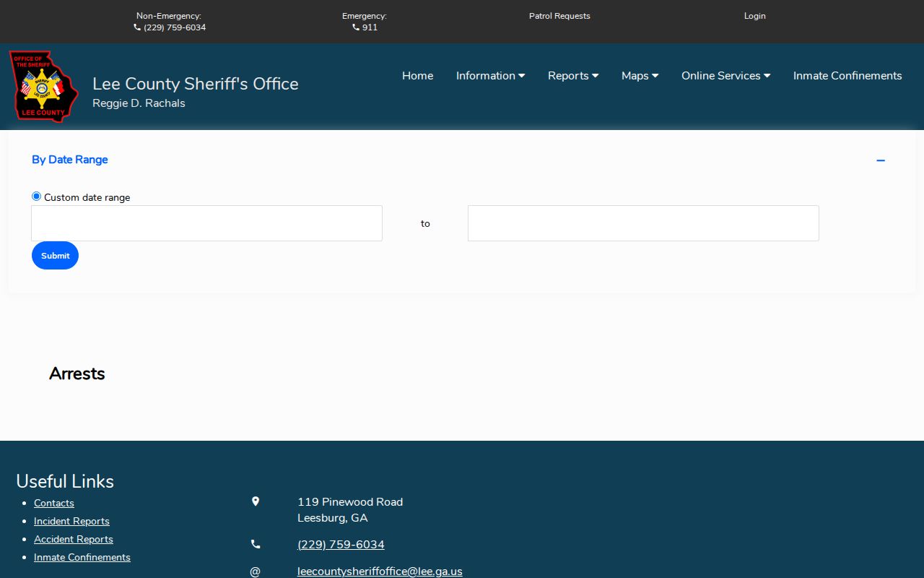Open the Inmate Confinements footer link
Screen dimensions: 924x578
82,557
